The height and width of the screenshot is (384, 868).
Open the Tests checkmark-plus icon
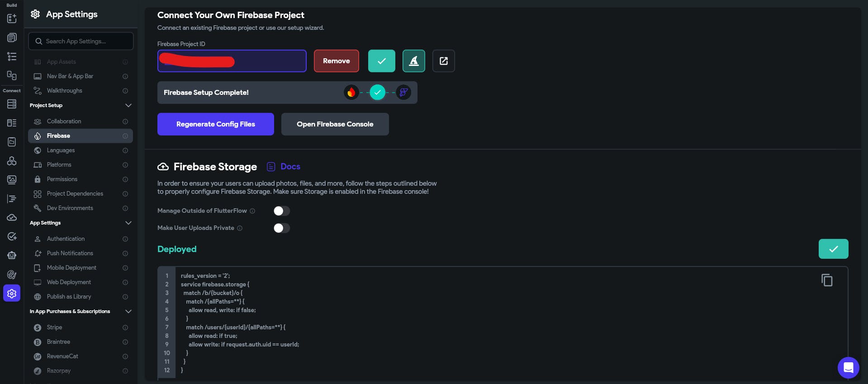point(12,237)
